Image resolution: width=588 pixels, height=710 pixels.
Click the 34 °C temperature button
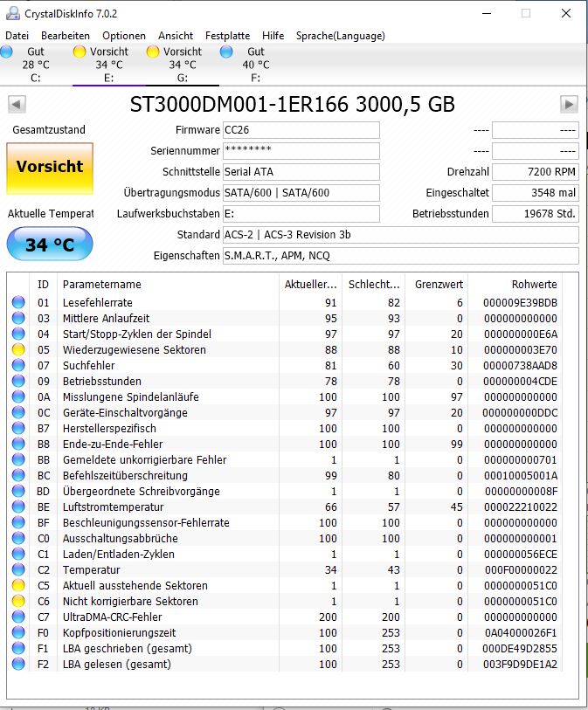50,244
